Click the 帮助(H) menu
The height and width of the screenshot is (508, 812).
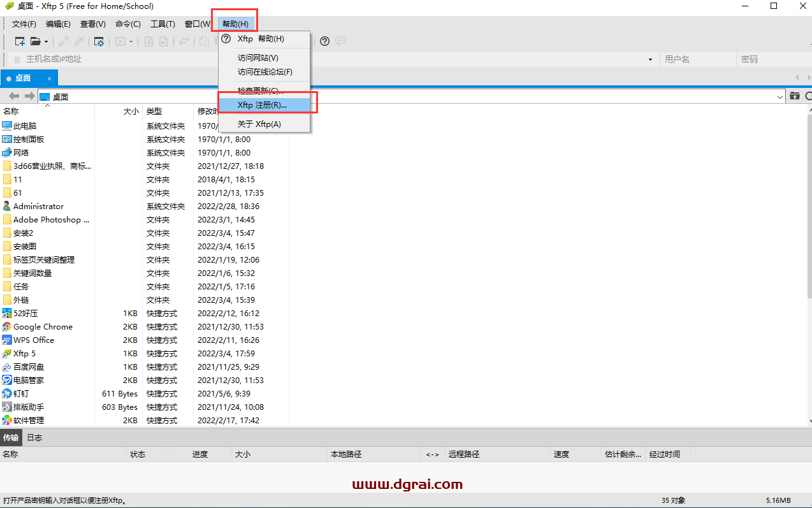click(x=235, y=24)
